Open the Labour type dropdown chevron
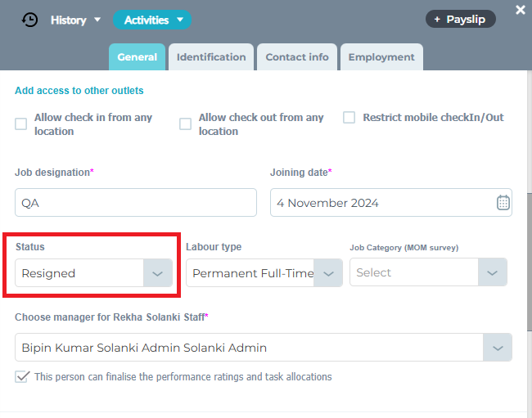 329,273
